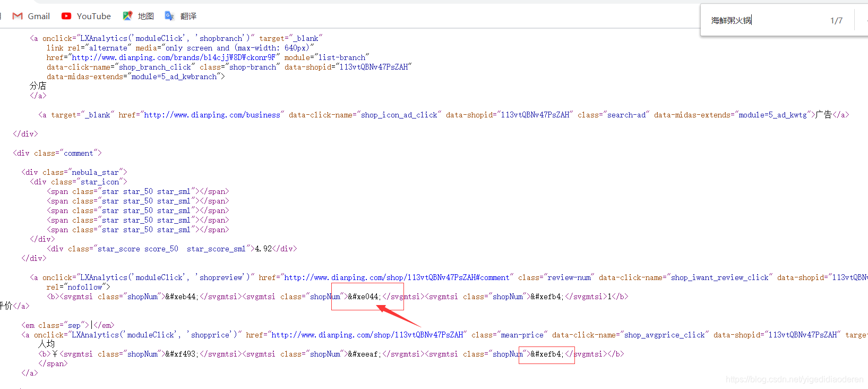Image resolution: width=868 pixels, height=389 pixels.
Task: Click the "module=5_ad_kwbranch" attribute value
Action: coord(174,77)
